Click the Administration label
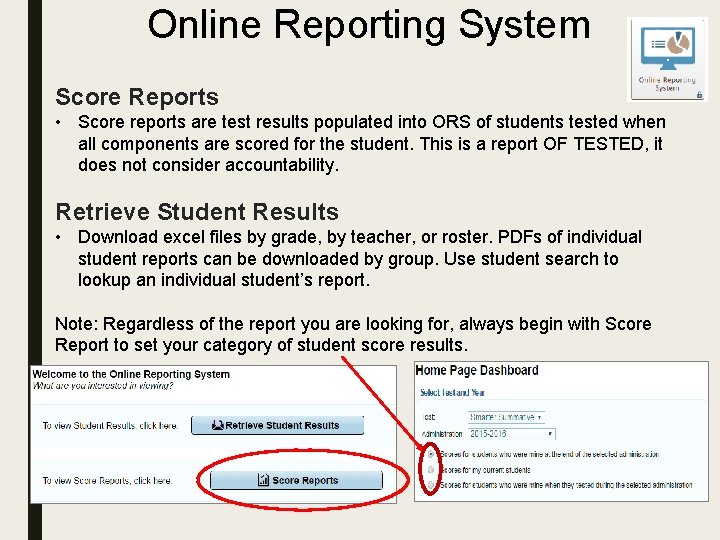Image resolution: width=720 pixels, height=540 pixels. tap(442, 434)
